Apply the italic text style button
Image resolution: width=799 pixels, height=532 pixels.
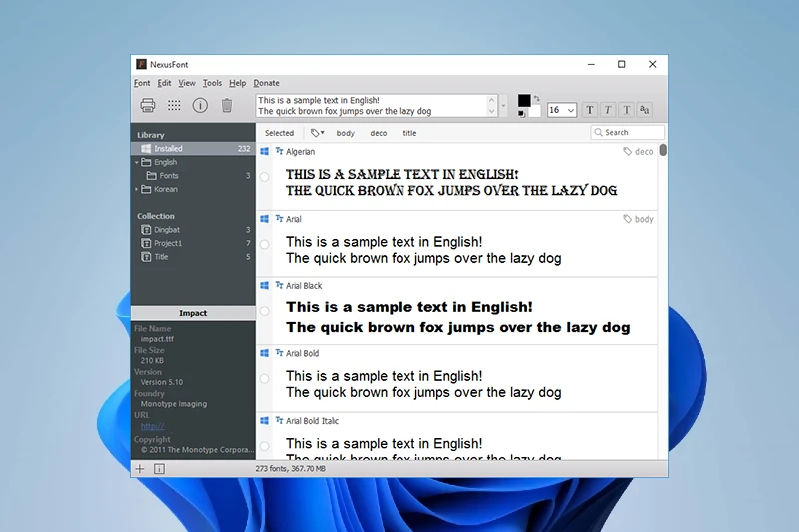pos(607,110)
